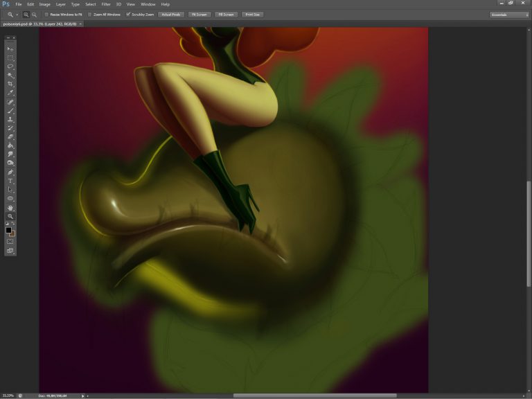Select the Pen tool
The height and width of the screenshot is (399, 532).
(10, 172)
